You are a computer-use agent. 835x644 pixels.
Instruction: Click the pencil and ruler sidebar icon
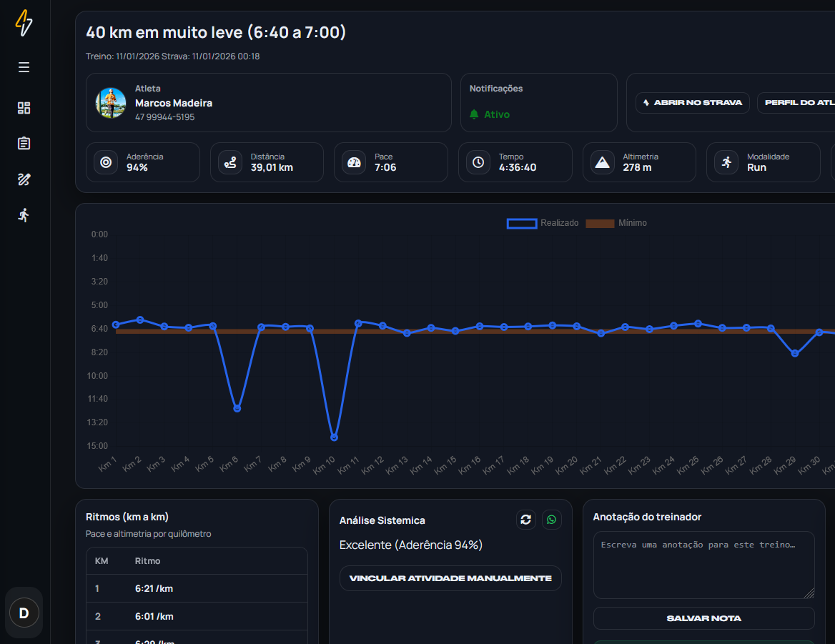24,179
